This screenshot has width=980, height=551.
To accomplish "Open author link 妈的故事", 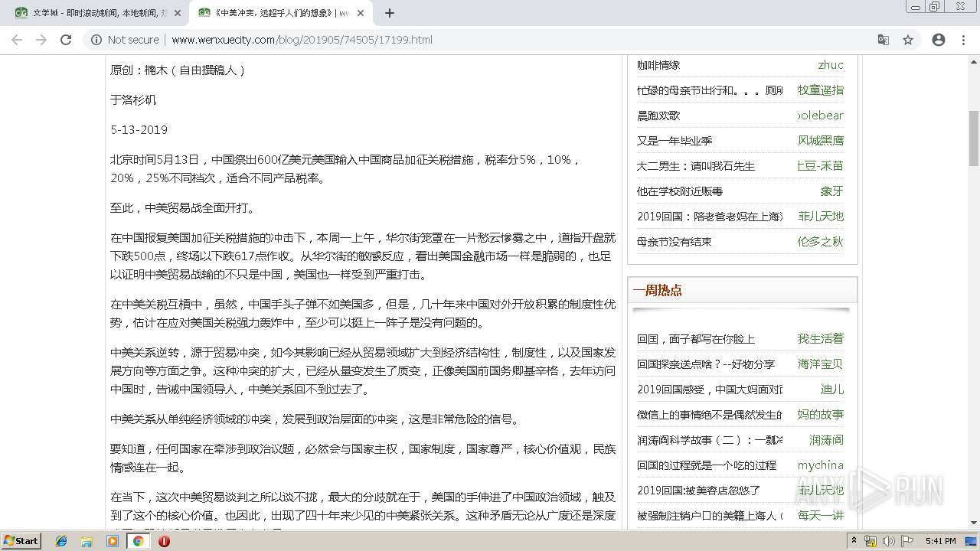I will (821, 415).
